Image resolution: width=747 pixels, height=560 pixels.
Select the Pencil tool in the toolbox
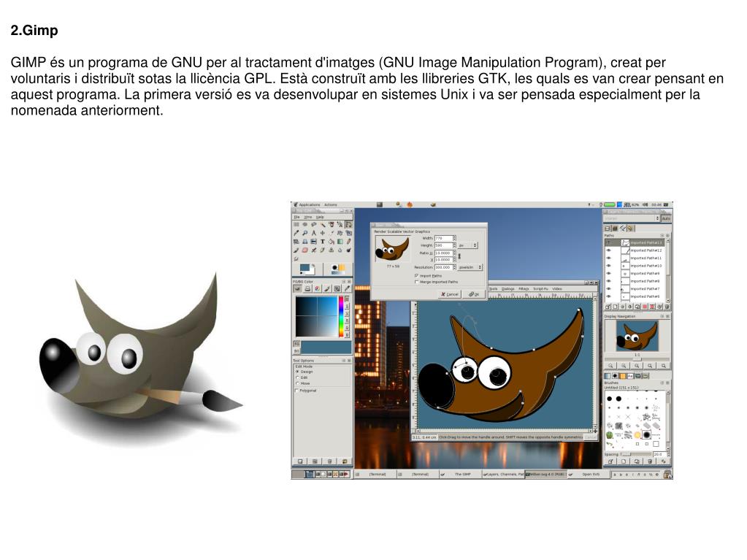click(349, 242)
